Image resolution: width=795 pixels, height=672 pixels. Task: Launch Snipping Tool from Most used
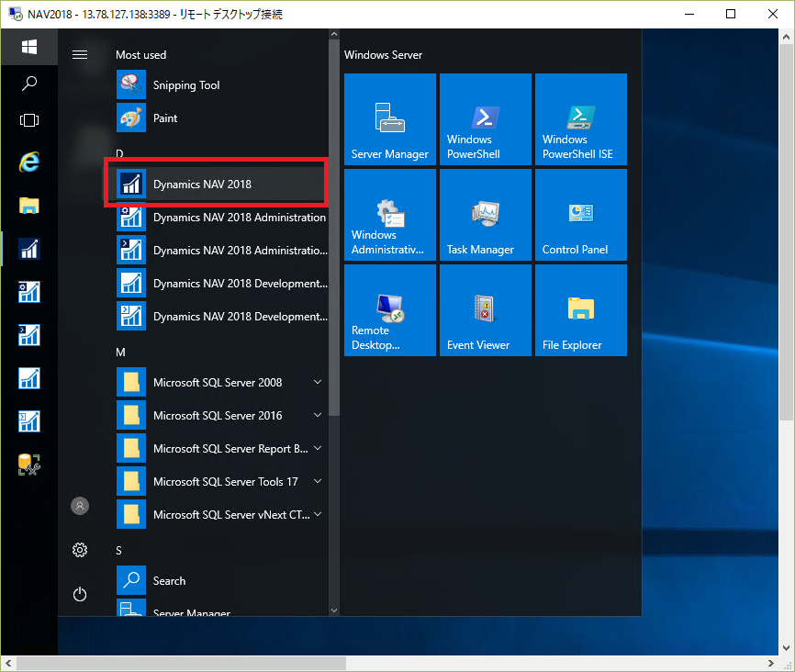[x=222, y=84]
